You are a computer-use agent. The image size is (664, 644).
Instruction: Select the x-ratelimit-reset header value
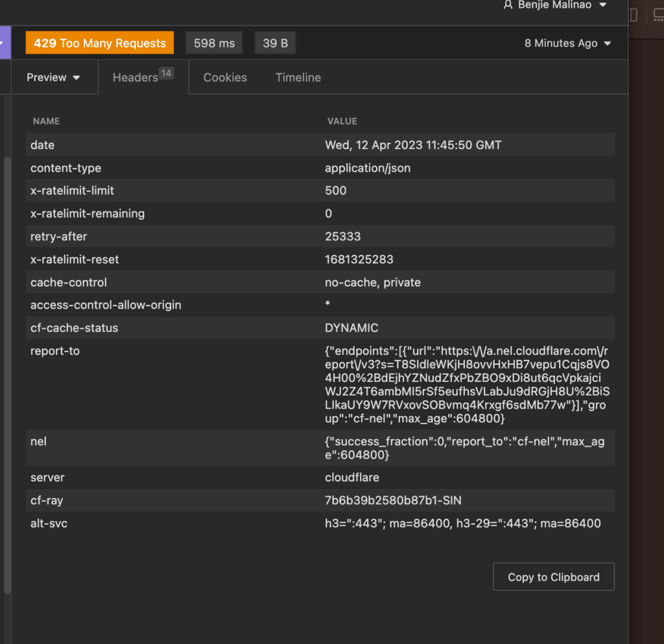point(359,259)
